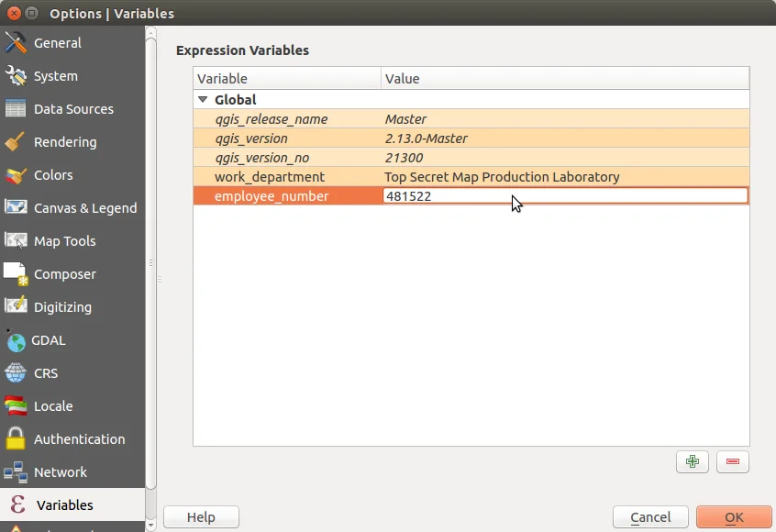Open the Help documentation
The width and height of the screenshot is (776, 532).
pyautogui.click(x=200, y=516)
